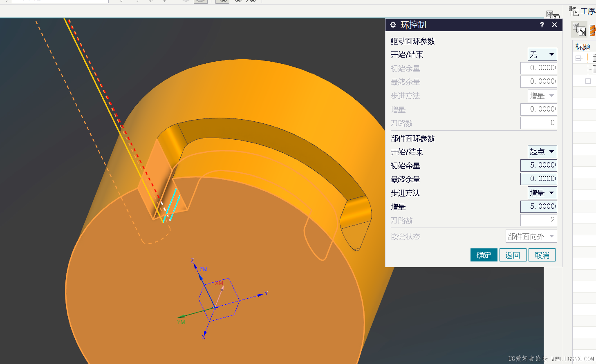Image resolution: width=596 pixels, height=364 pixels.
Task: Open the 工序 navigator icon at the panel top
Action: click(x=574, y=11)
